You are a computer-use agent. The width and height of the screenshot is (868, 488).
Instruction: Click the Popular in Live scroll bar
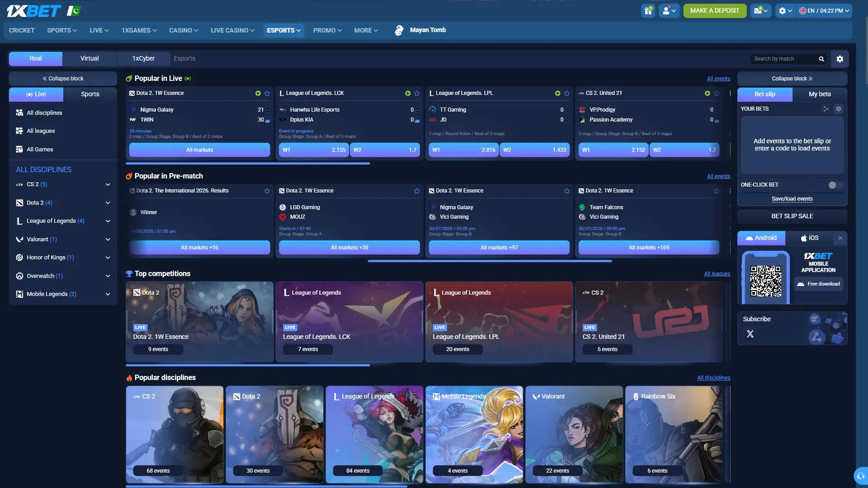pyautogui.click(x=248, y=164)
